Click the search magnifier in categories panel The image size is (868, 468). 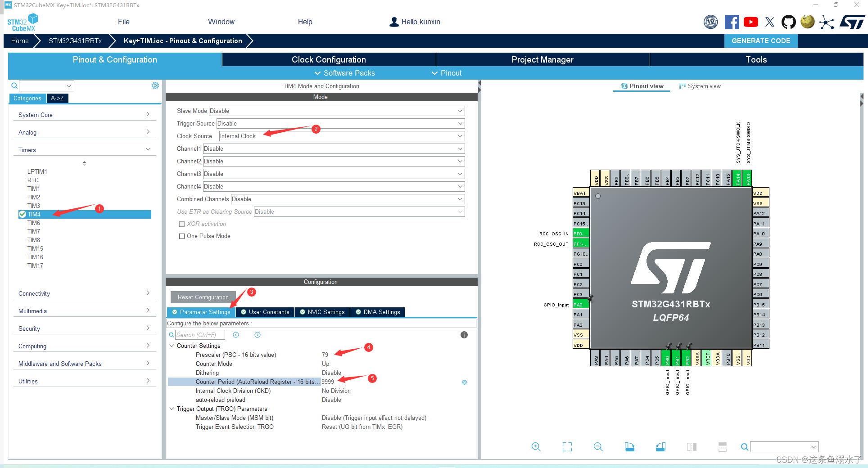[14, 85]
